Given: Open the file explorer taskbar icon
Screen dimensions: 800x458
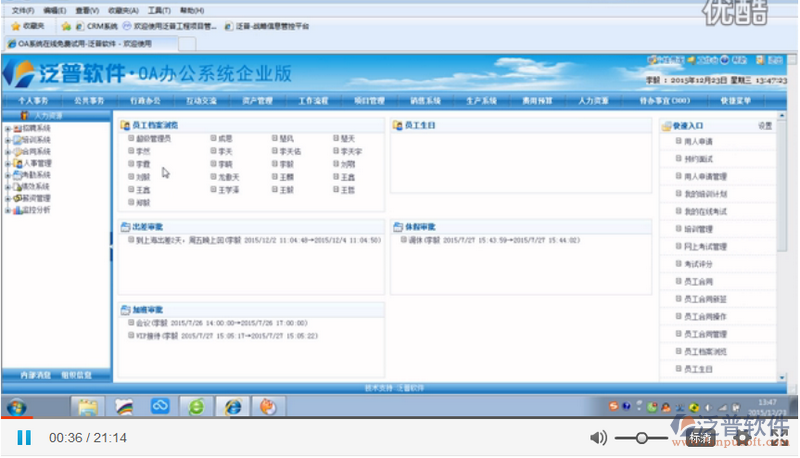Looking at the screenshot, I should 88,407.
